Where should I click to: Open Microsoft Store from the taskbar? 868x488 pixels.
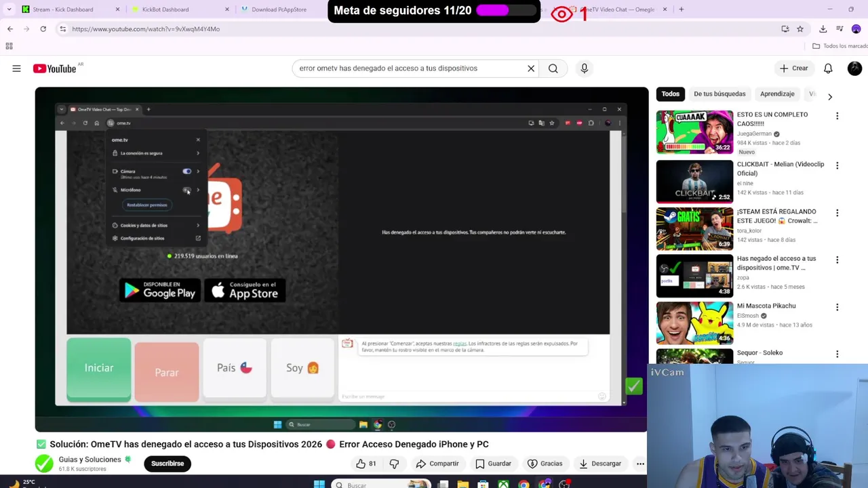point(483,485)
